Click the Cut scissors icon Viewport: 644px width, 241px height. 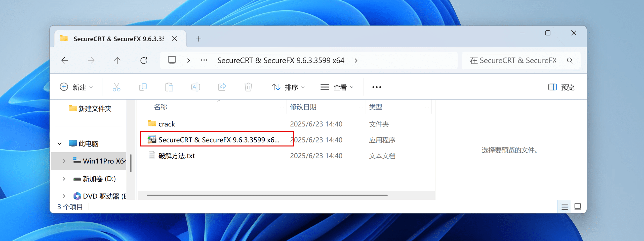coord(116,87)
